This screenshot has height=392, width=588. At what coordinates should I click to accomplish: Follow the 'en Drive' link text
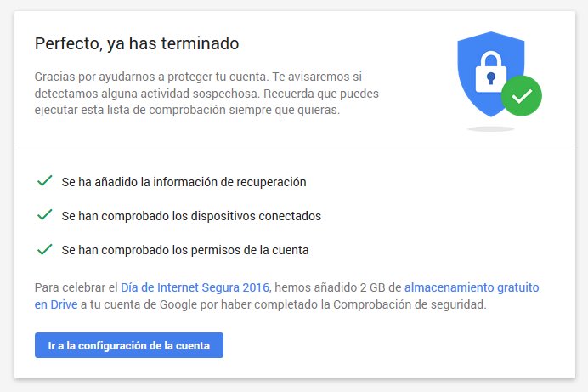tap(56, 304)
